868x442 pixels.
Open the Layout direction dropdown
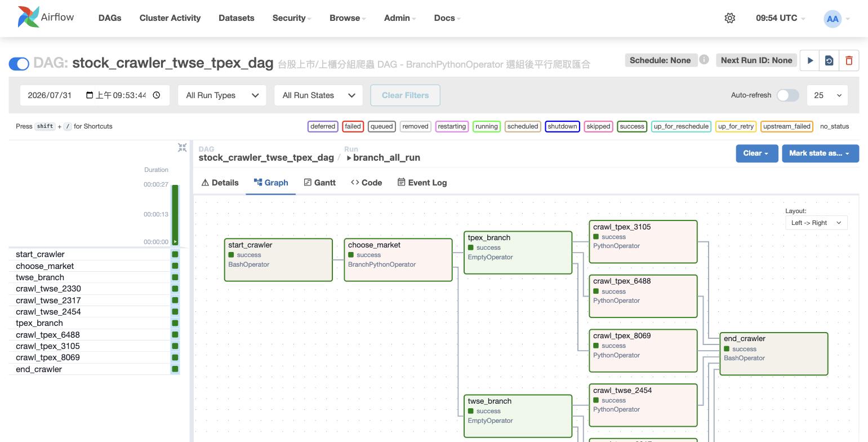(816, 223)
